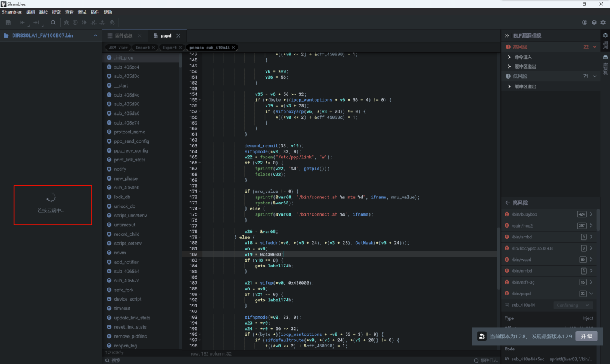Click the search magnifier toolbar icon
The height and width of the screenshot is (364, 610).
coord(53,23)
